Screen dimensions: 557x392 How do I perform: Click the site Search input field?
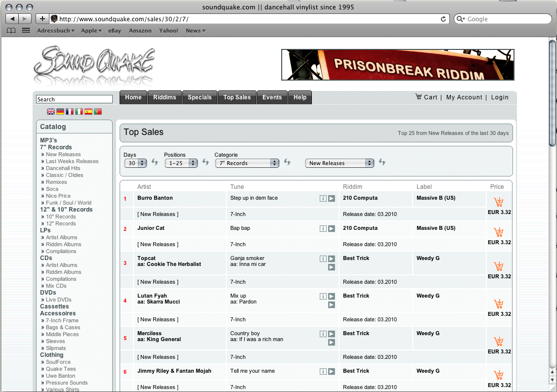tap(74, 99)
